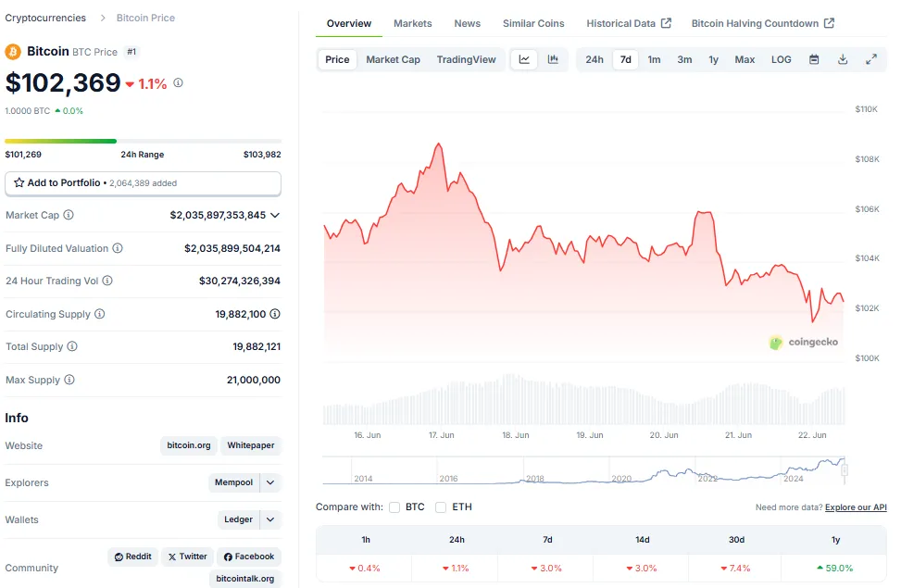Click the 24h Range progress bar
This screenshot has width=901, height=588.
tap(144, 141)
